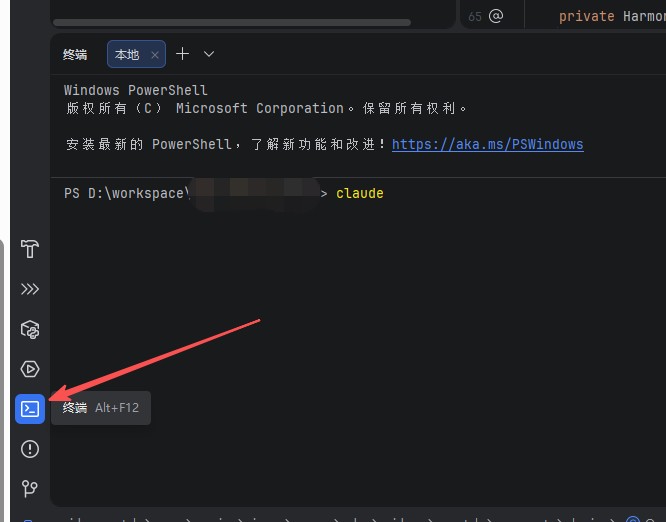
Task: Click the horizontal scrollbar above the terminal
Action: click(231, 22)
